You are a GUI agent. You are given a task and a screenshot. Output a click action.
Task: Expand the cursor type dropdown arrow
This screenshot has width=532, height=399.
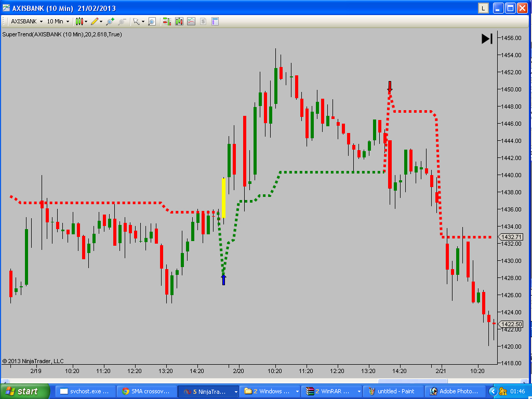coord(143,22)
